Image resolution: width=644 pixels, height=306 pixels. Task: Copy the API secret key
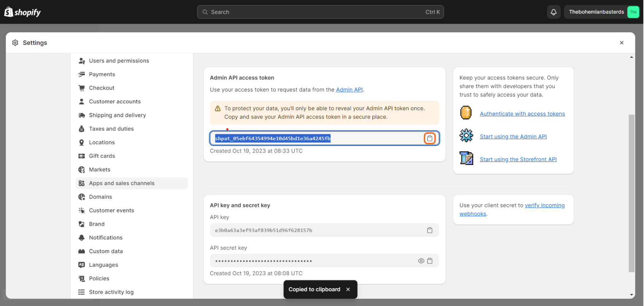(430, 261)
